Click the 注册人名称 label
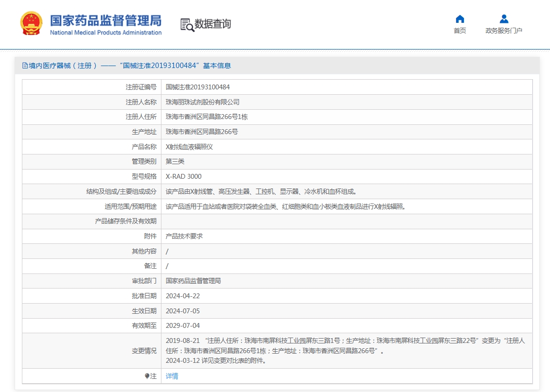The width and height of the screenshot is (550, 392). [141, 102]
